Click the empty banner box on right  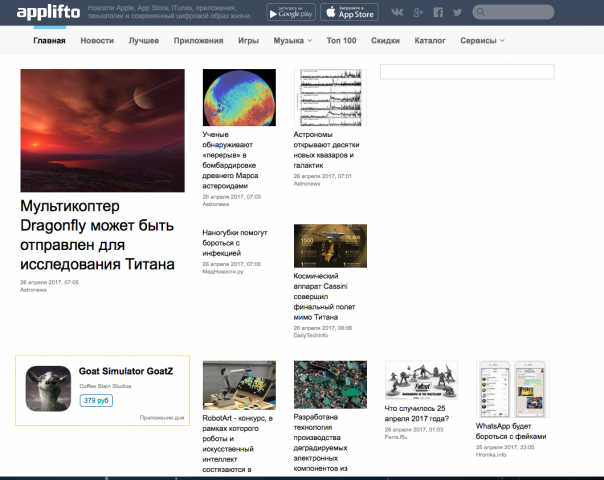tap(467, 72)
